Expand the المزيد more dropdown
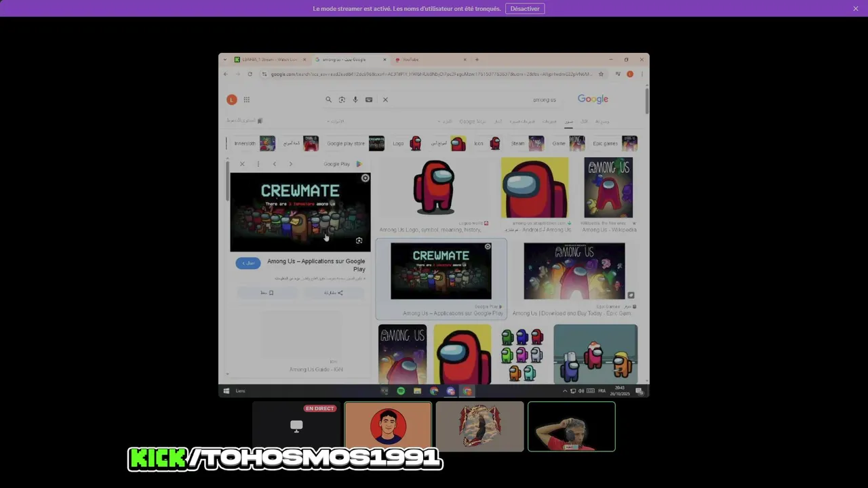 tap(446, 121)
